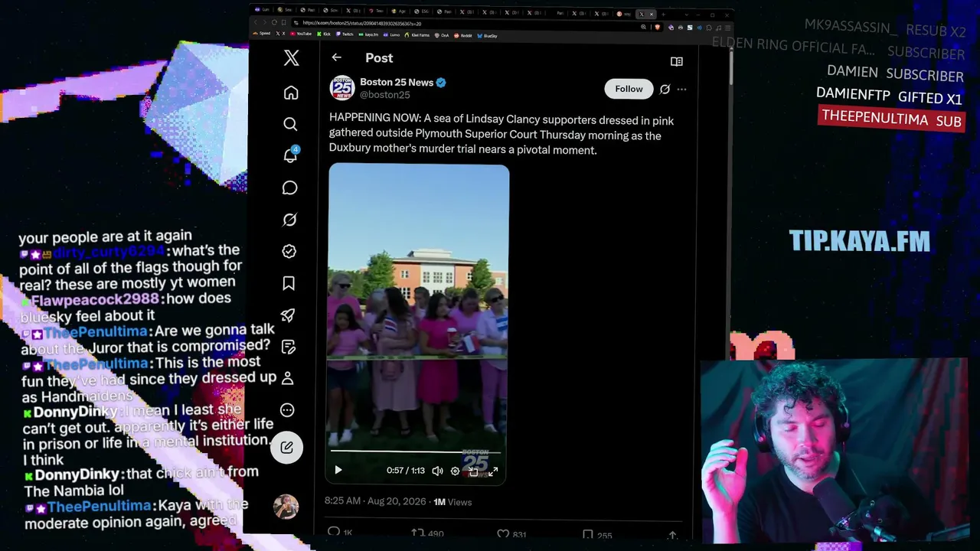This screenshot has width=980, height=551.
Task: Click the highlighted THEEPENULTIMA SUB alert
Action: tap(890, 119)
